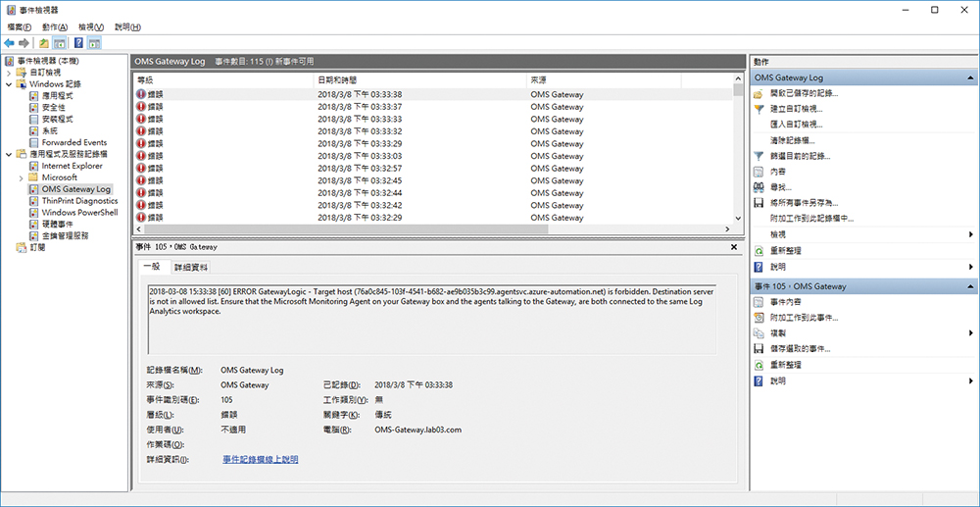Click the up-one-level folder toolbar icon
The height and width of the screenshot is (507, 980).
[44, 43]
